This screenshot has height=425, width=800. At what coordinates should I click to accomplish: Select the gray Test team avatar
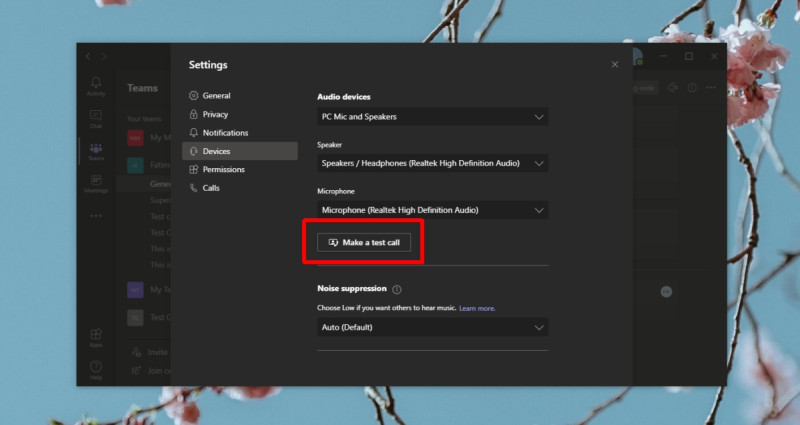[135, 317]
